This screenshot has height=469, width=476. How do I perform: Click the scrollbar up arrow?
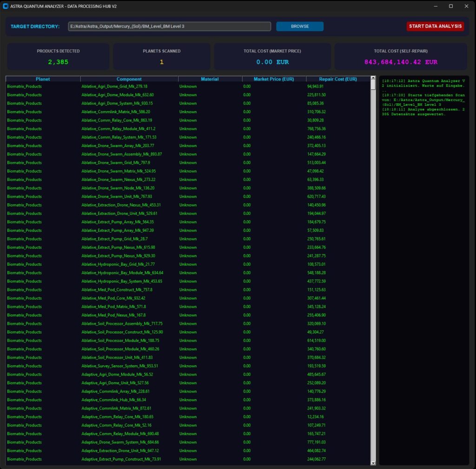click(x=373, y=78)
